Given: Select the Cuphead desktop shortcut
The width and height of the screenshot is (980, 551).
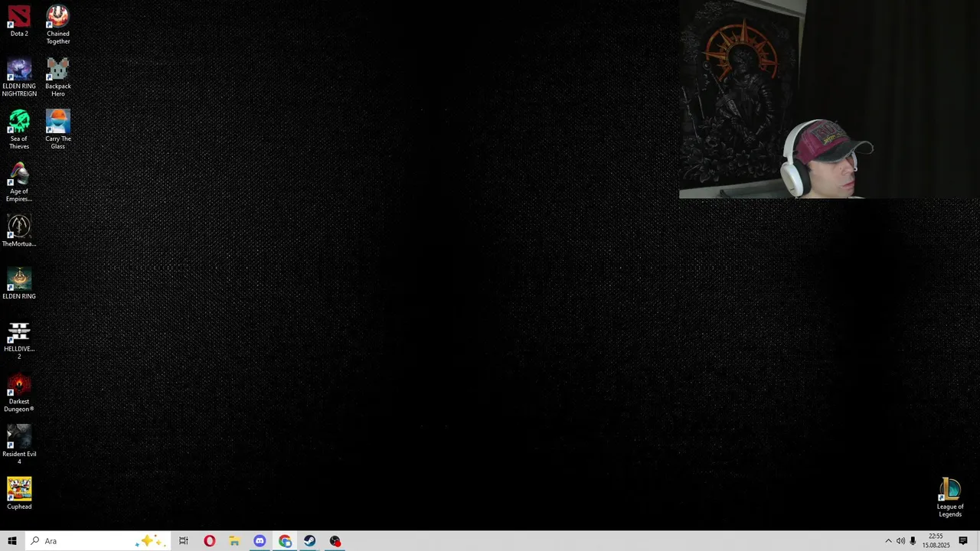Looking at the screenshot, I should pyautogui.click(x=19, y=494).
